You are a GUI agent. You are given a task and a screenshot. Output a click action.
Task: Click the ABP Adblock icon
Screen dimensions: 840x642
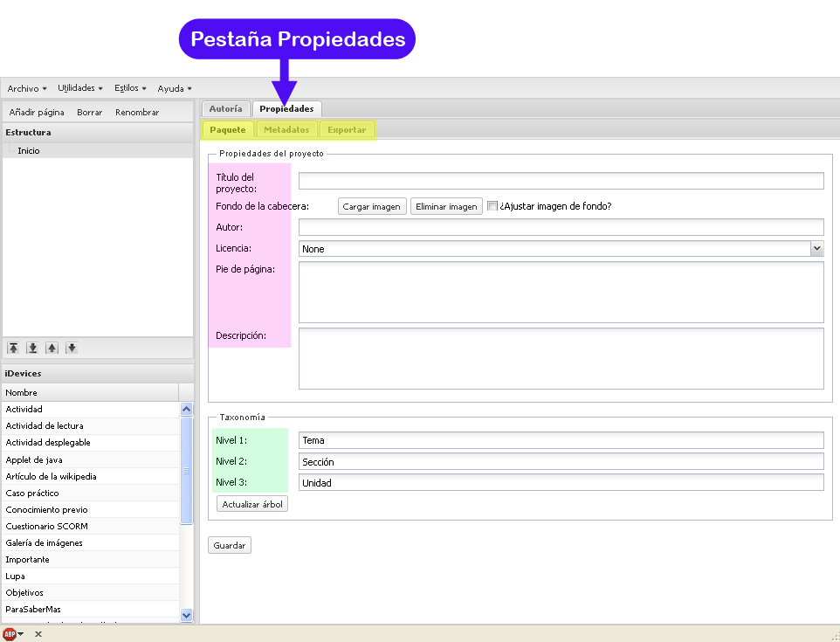(10, 634)
